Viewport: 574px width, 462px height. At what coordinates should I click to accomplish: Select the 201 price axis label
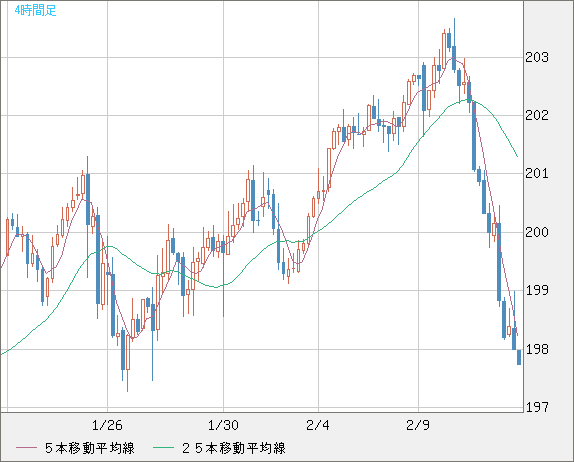click(x=537, y=174)
